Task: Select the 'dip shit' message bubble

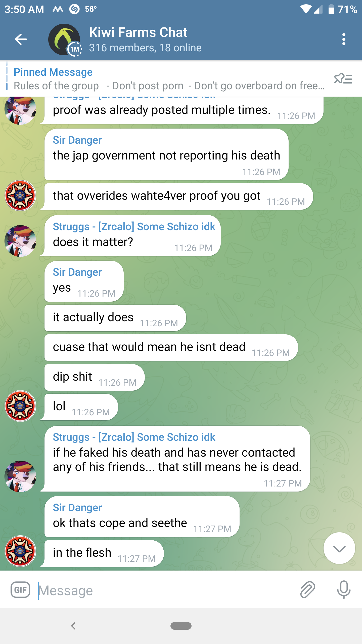Action: click(95, 377)
